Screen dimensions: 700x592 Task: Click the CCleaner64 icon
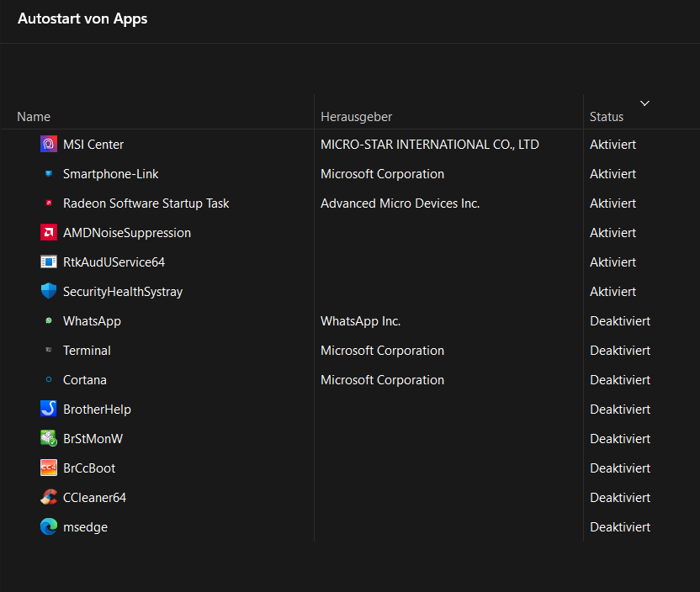click(49, 498)
